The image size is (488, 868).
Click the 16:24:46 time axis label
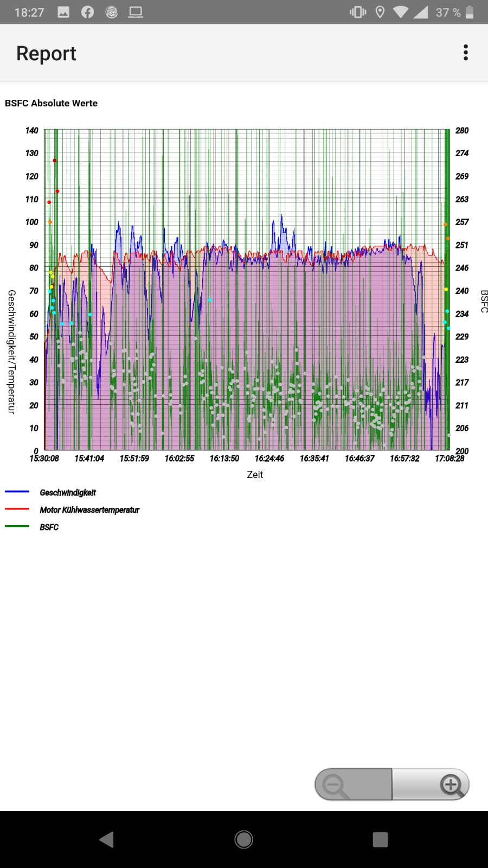[x=269, y=458]
